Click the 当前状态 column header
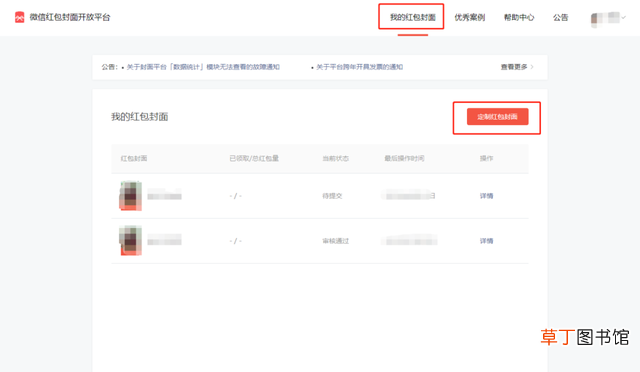The width and height of the screenshot is (640, 372). pos(336,158)
